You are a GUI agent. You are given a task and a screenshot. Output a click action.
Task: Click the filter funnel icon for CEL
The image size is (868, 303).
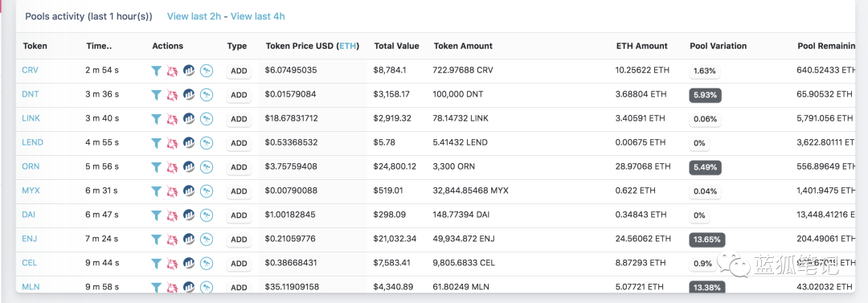[x=156, y=263]
